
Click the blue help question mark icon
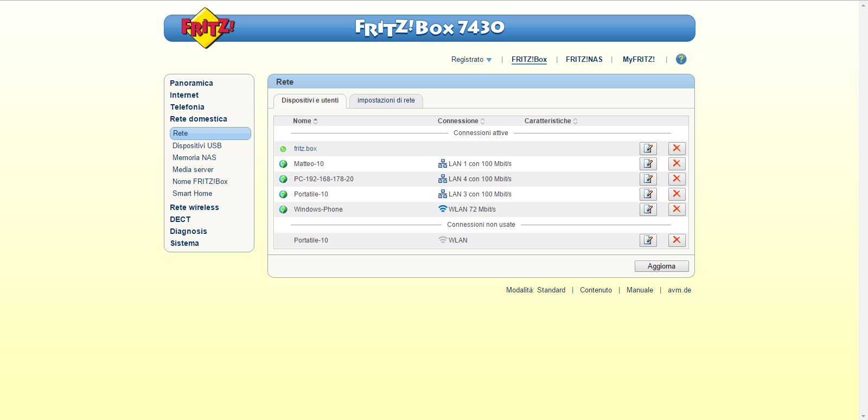[681, 59]
